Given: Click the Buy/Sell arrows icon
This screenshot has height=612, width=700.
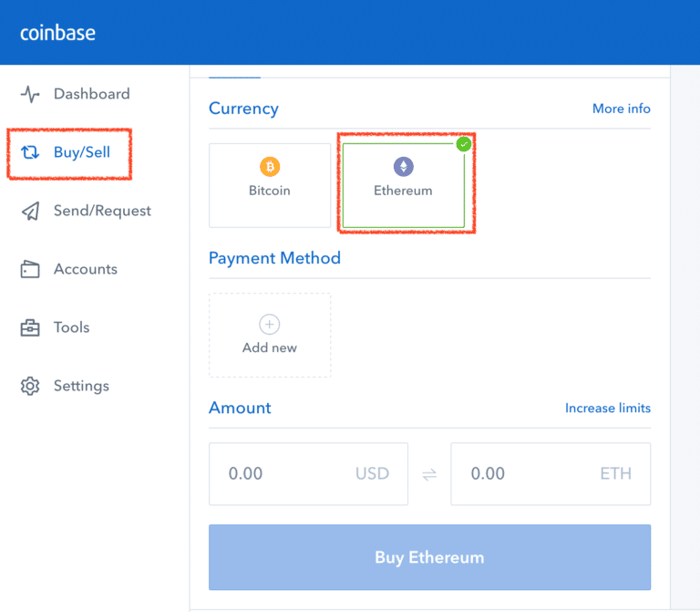Looking at the screenshot, I should coord(30,152).
